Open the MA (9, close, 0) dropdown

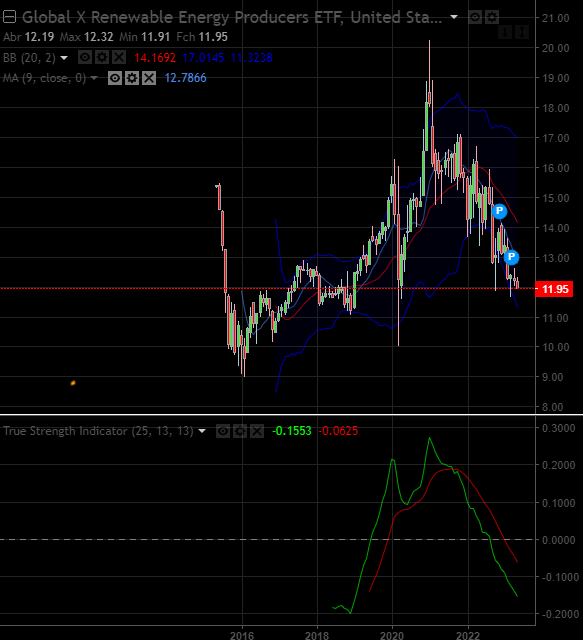tap(94, 78)
